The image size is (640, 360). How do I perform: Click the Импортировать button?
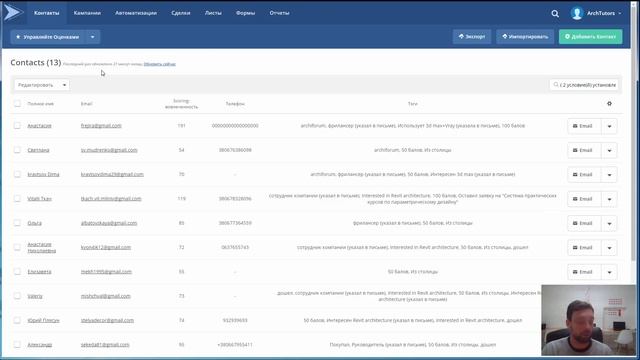coord(525,36)
